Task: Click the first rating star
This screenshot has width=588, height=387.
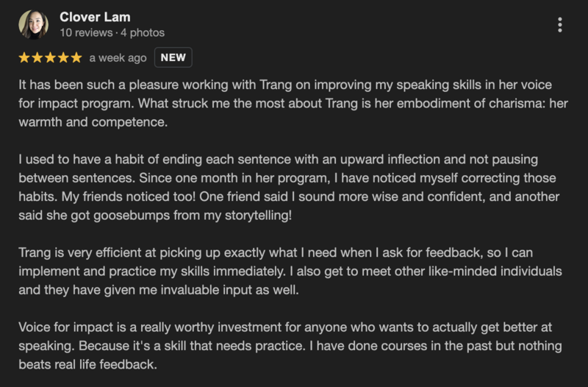Action: [x=24, y=57]
